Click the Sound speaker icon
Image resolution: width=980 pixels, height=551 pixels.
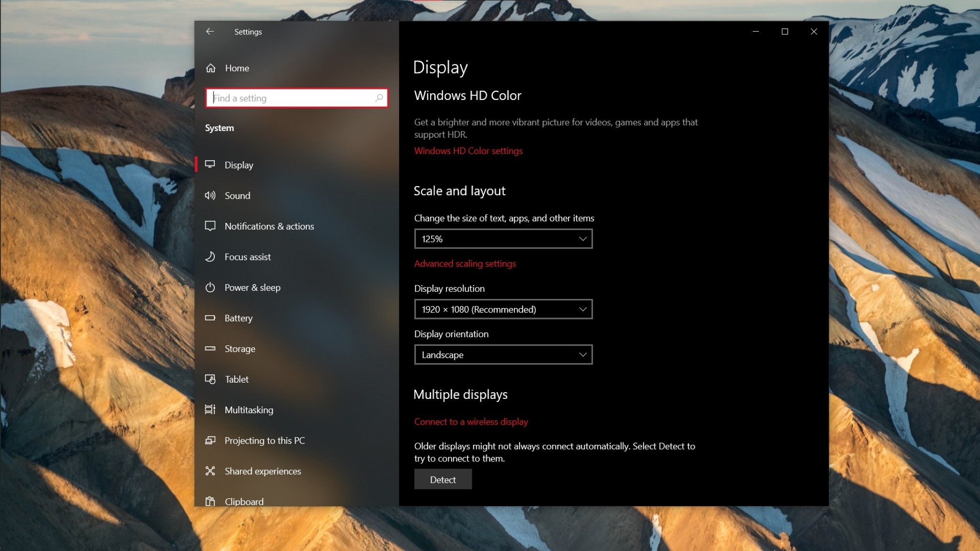point(210,196)
